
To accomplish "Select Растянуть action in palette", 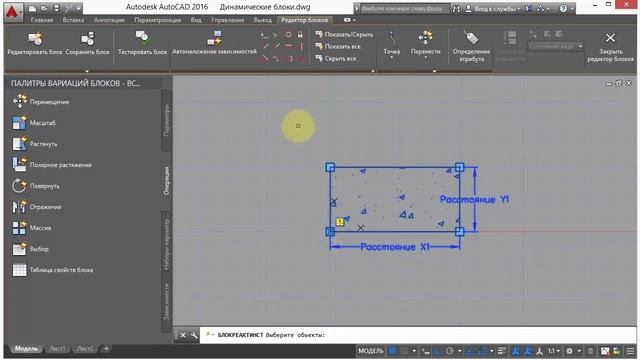I will click(35, 144).
